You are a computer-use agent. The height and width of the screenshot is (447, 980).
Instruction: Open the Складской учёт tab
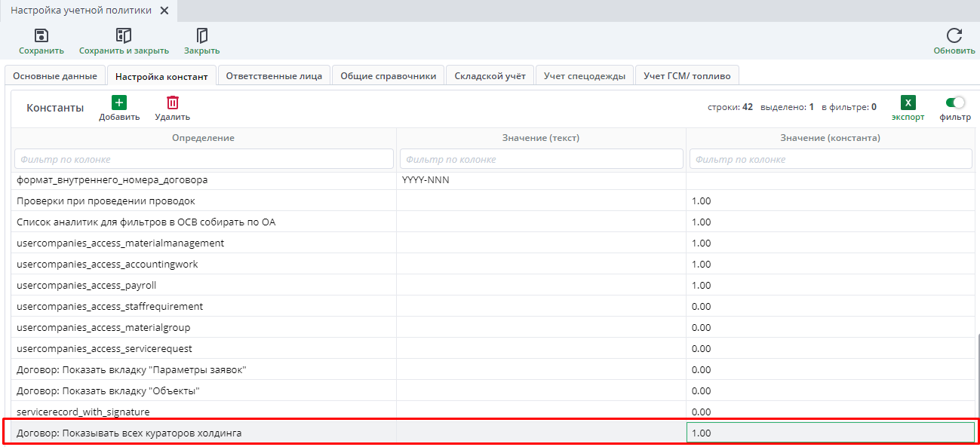coord(490,76)
